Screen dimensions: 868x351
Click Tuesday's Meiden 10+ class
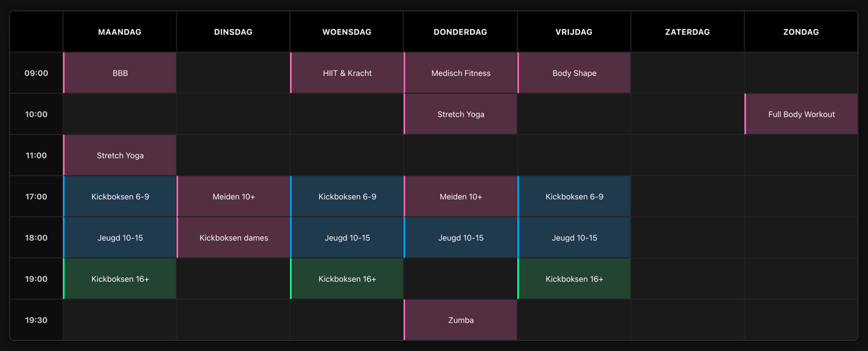pyautogui.click(x=234, y=197)
